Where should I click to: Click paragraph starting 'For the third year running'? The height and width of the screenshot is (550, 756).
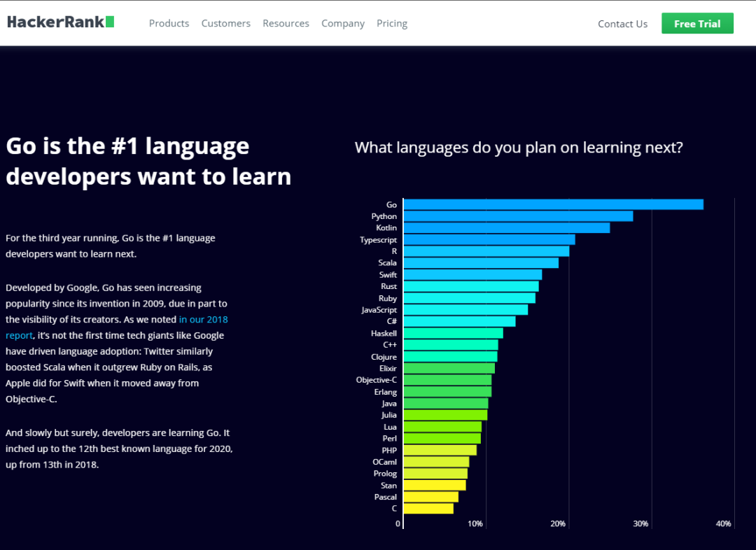tap(111, 246)
